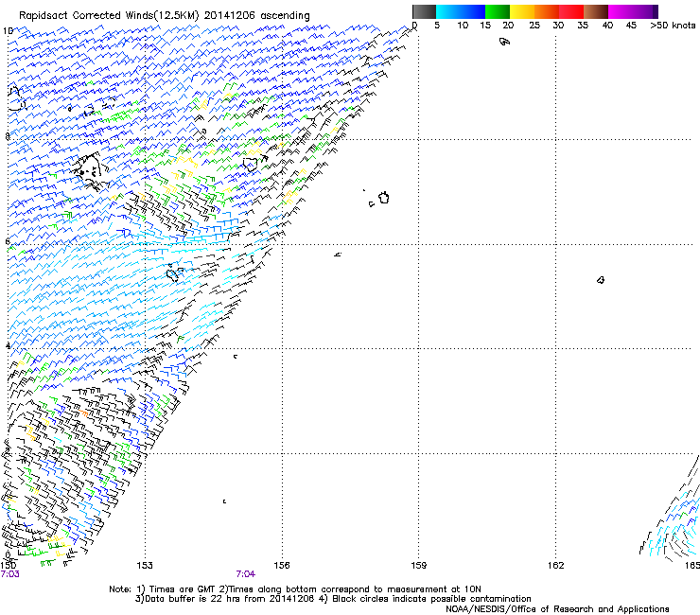Click the 'Rapidscat Corrected Winds(12.5KM)' title
The width and height of the screenshot is (700, 615).
point(109,15)
